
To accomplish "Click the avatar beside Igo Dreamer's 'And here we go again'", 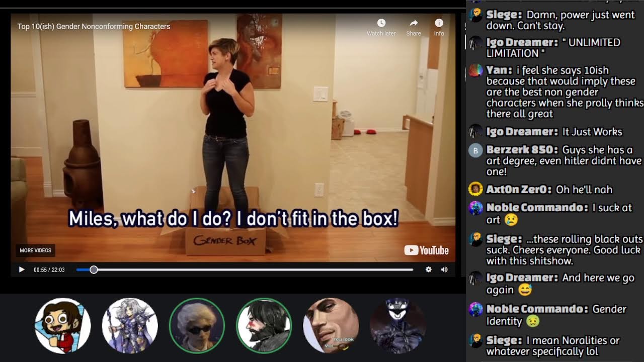I will pyautogui.click(x=475, y=278).
